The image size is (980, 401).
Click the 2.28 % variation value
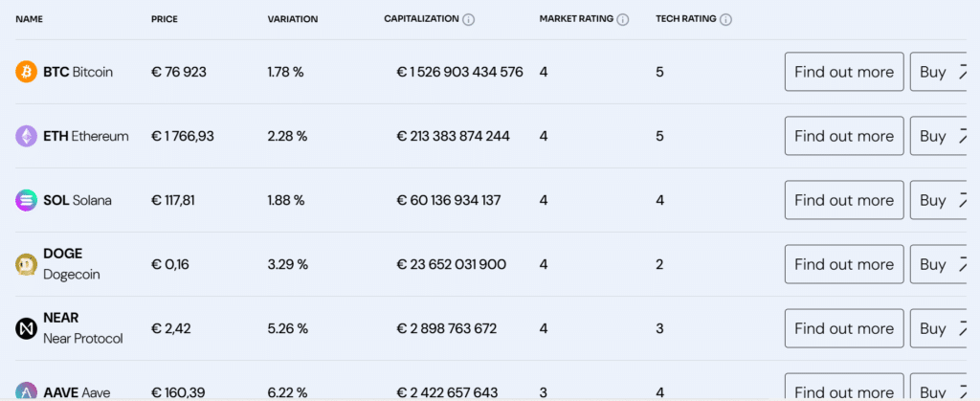pos(287,136)
